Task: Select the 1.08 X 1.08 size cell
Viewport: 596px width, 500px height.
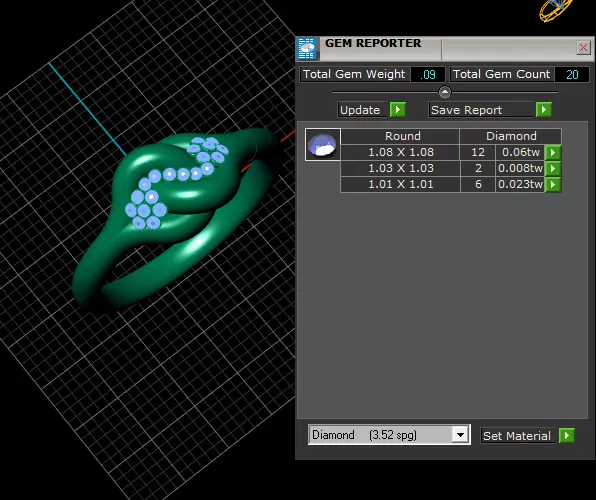Action: [401, 152]
